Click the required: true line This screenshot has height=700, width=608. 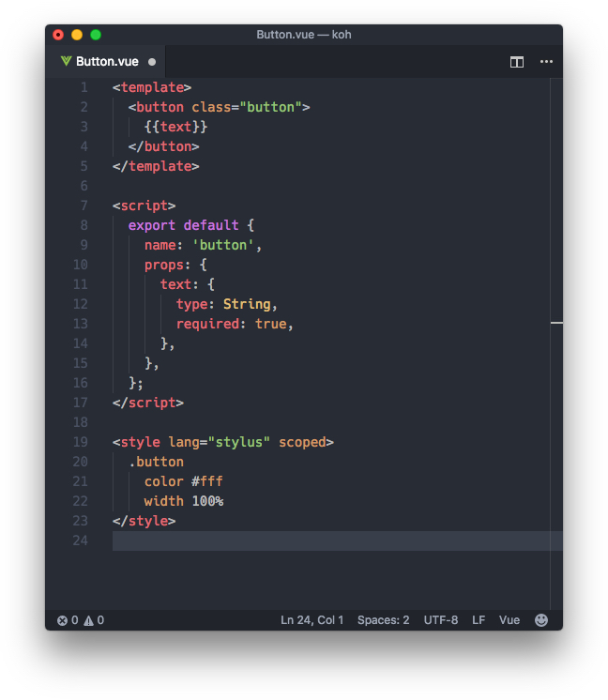[x=235, y=324]
